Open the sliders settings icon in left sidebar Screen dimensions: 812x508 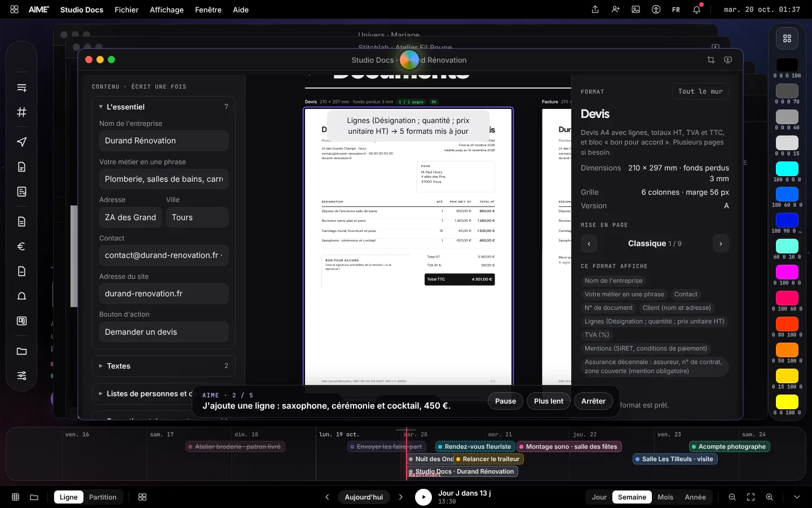[x=21, y=376]
